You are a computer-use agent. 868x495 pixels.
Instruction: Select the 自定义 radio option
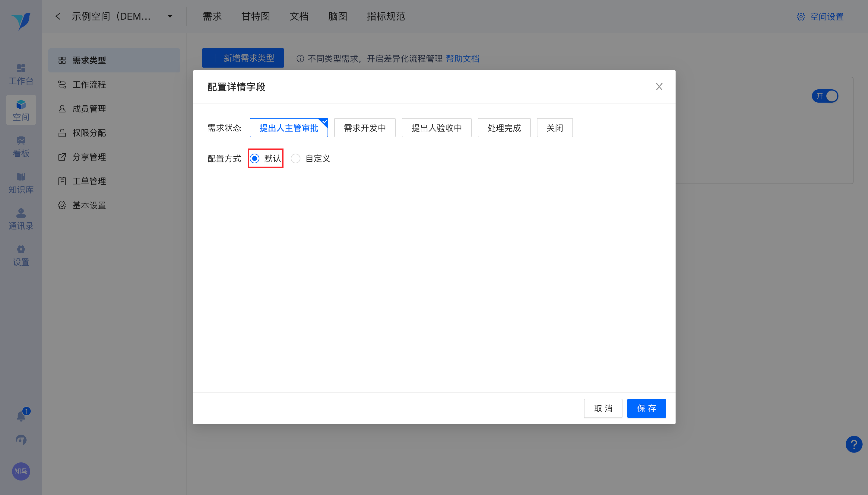(x=296, y=158)
